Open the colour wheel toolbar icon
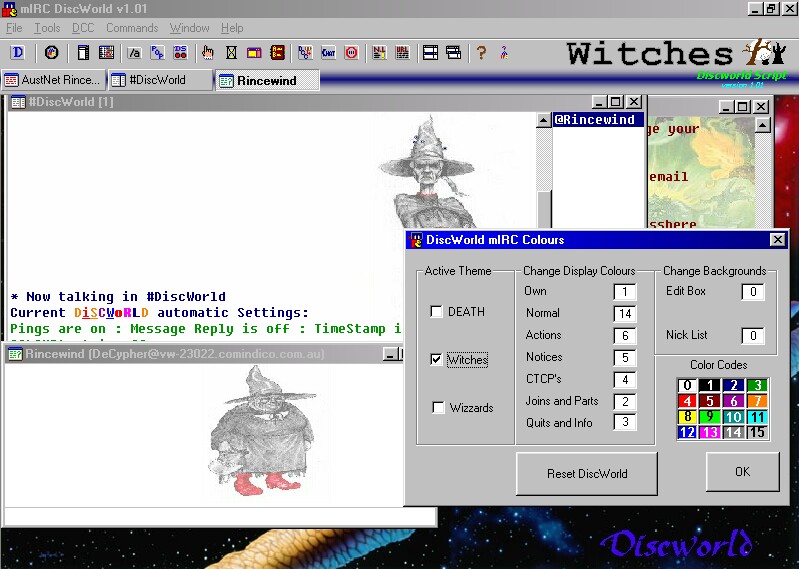 [51, 53]
